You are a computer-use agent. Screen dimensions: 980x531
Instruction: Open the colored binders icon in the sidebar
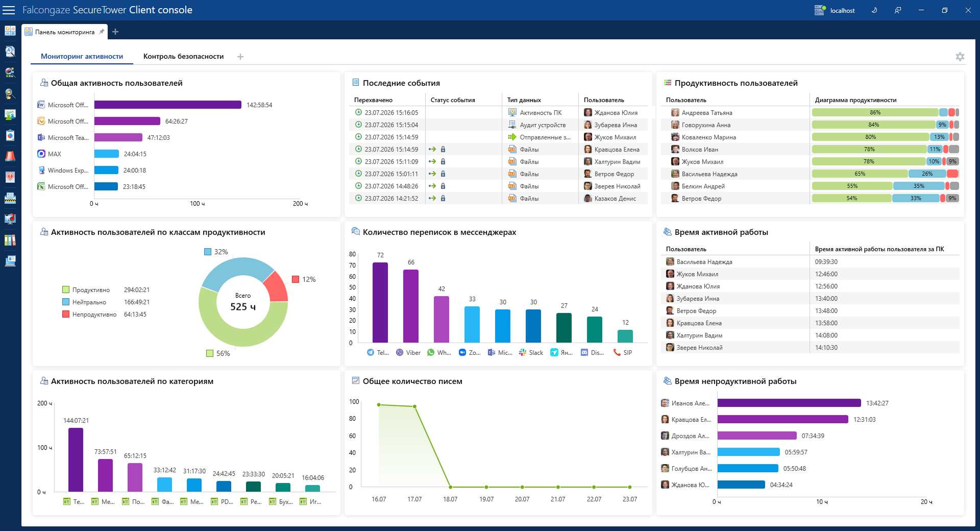pos(10,240)
